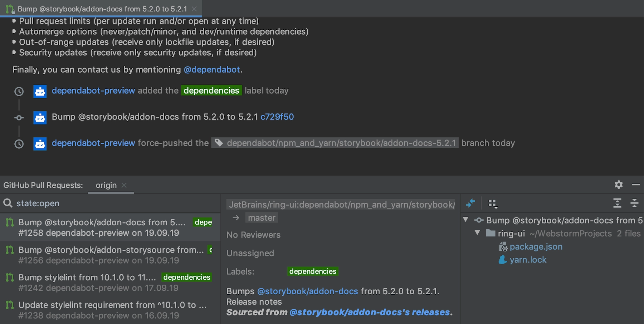Click the yarn.lock file icon
Viewport: 644px width, 324px height.
point(503,260)
